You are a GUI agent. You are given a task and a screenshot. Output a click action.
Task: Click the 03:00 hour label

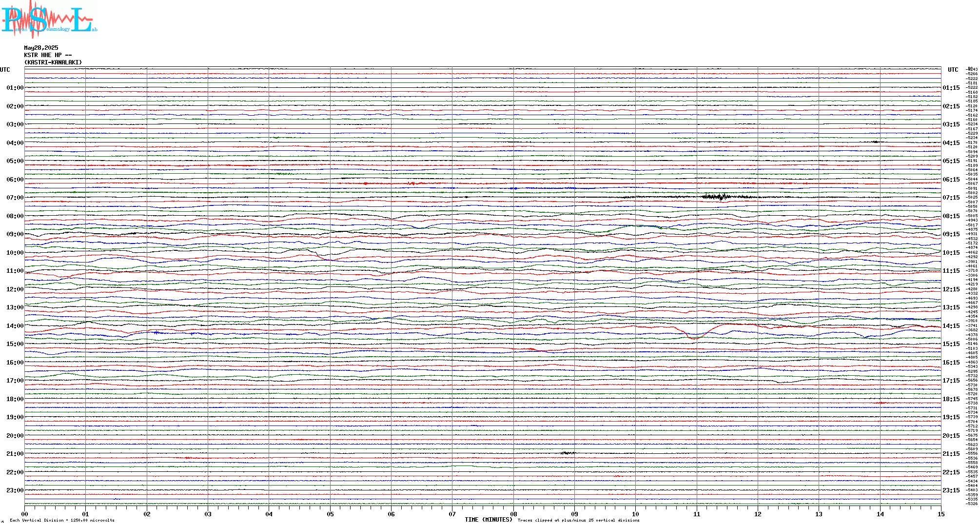(x=15, y=124)
